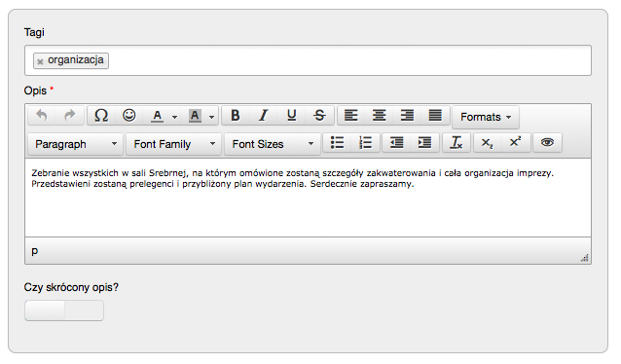Apply subscript formatting

pyautogui.click(x=487, y=143)
